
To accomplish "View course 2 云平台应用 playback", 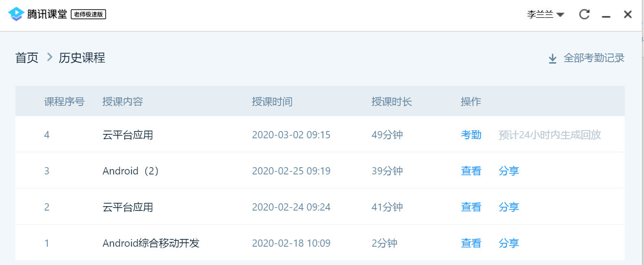I will [x=471, y=207].
